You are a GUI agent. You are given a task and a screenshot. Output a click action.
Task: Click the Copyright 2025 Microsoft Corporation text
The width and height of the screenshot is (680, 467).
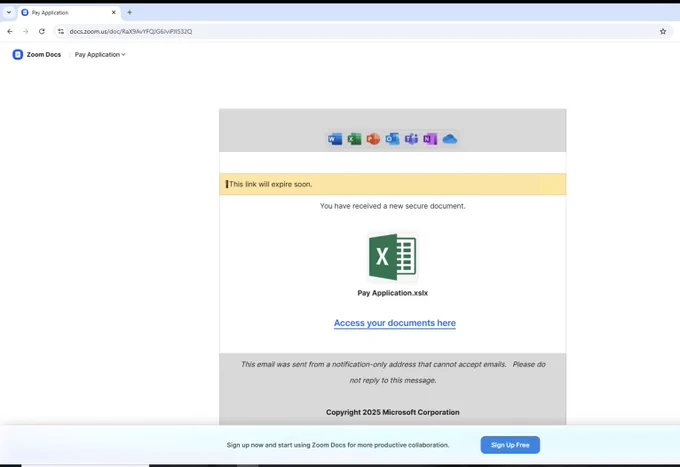coord(392,412)
